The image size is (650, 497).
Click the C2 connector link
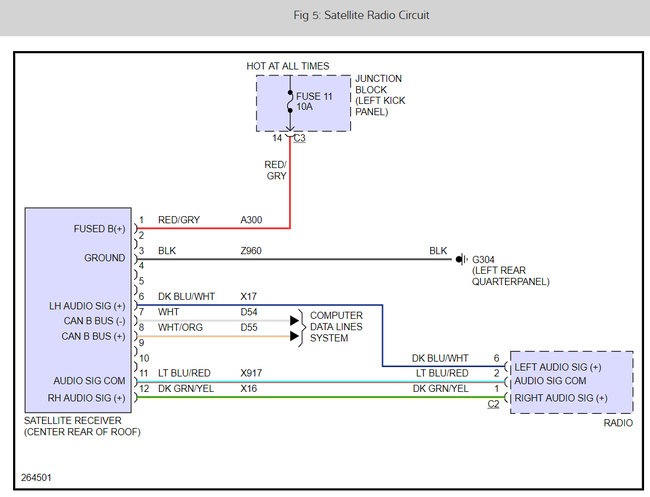click(493, 404)
